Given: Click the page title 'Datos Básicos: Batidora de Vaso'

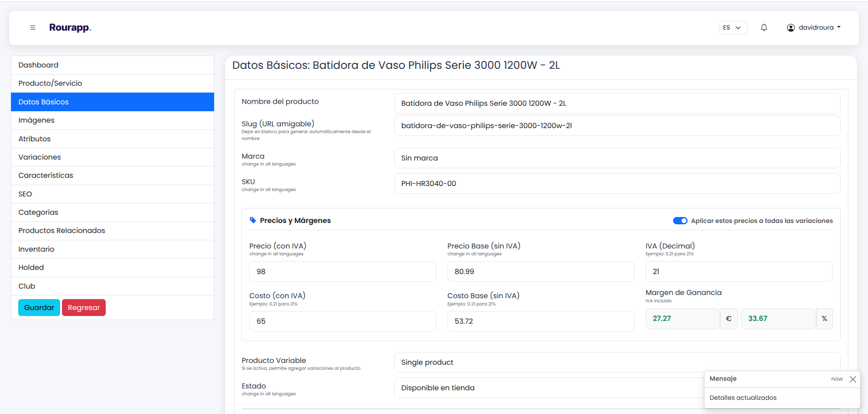Looking at the screenshot, I should (396, 65).
